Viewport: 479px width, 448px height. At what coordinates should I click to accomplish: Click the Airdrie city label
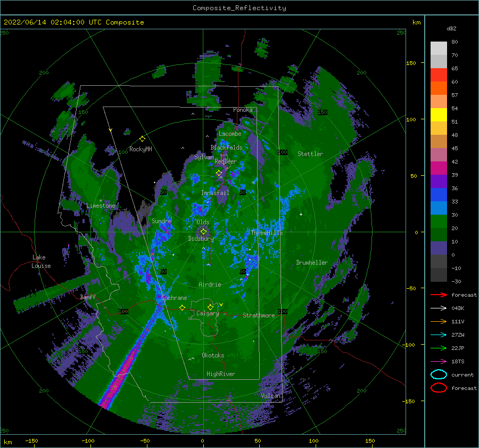(210, 284)
